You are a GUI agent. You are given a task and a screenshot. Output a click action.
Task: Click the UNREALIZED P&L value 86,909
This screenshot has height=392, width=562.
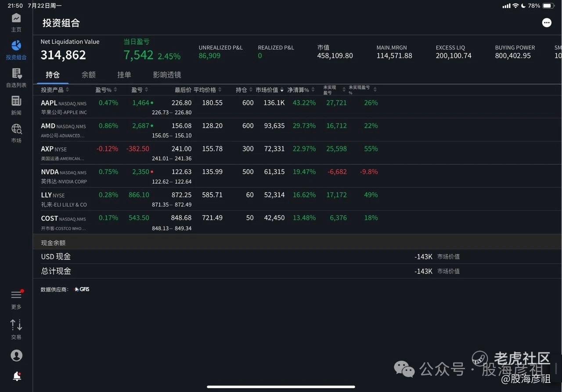click(x=209, y=56)
